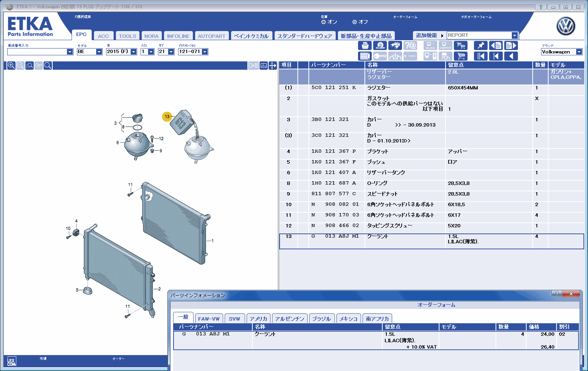
Task: Click the printer icon in the toolbar
Action: click(x=364, y=45)
